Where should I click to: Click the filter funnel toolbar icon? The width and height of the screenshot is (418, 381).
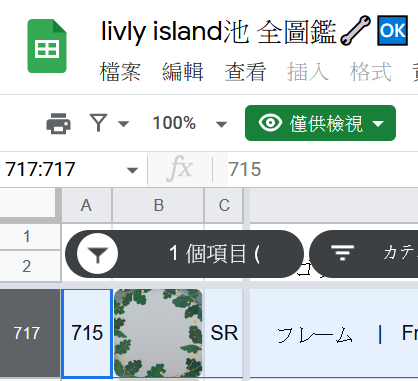(x=98, y=123)
